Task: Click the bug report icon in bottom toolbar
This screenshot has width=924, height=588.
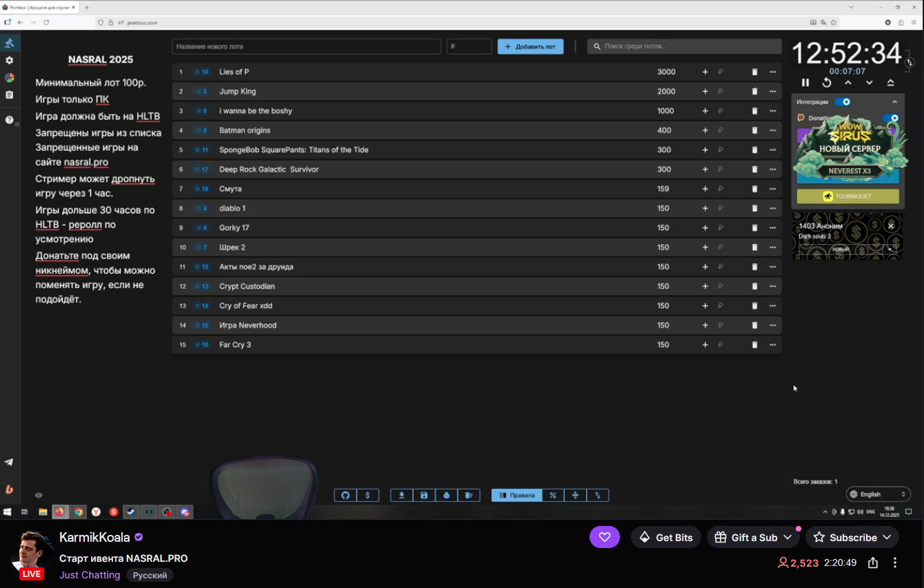Action: pos(446,495)
